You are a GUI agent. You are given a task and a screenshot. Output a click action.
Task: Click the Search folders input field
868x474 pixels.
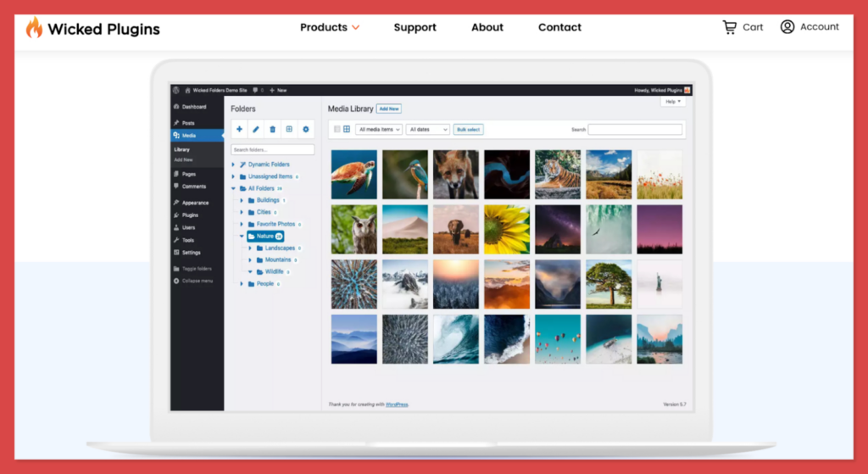272,149
